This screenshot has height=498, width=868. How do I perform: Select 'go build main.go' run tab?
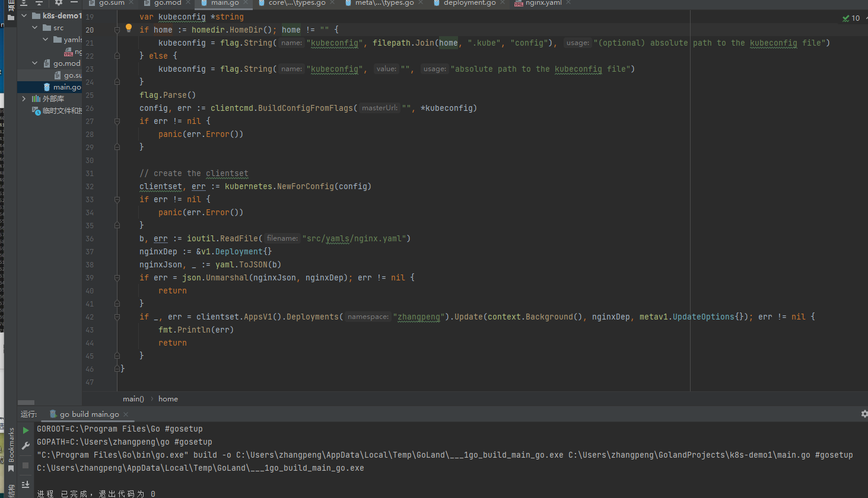[x=89, y=414]
